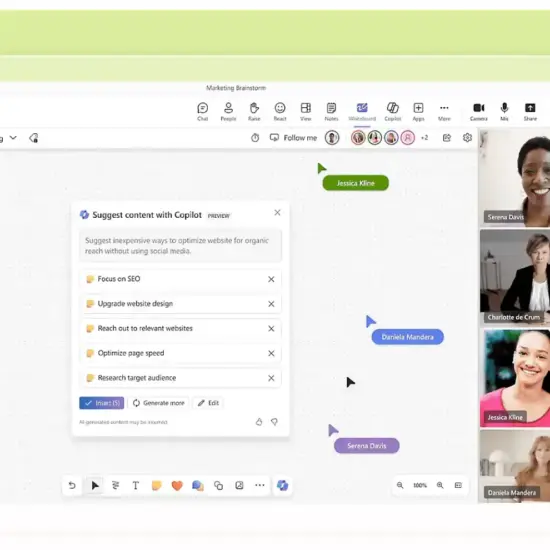Zoom out the whiteboard
The image size is (550, 550).
click(400, 485)
